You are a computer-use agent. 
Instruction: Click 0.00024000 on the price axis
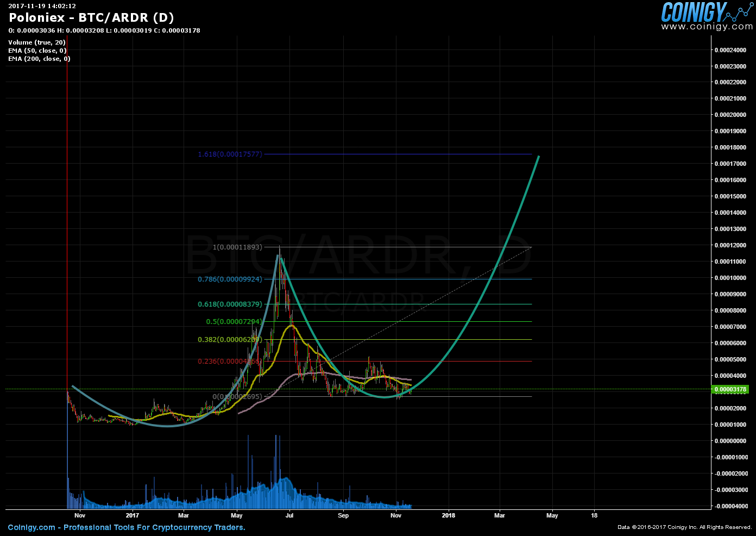point(730,50)
